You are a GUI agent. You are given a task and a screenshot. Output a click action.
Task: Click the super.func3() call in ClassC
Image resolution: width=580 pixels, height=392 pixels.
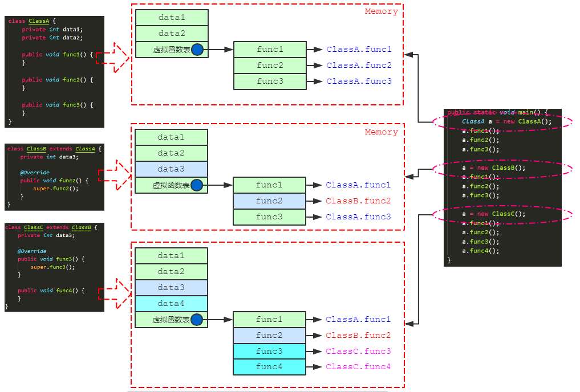tap(52, 267)
